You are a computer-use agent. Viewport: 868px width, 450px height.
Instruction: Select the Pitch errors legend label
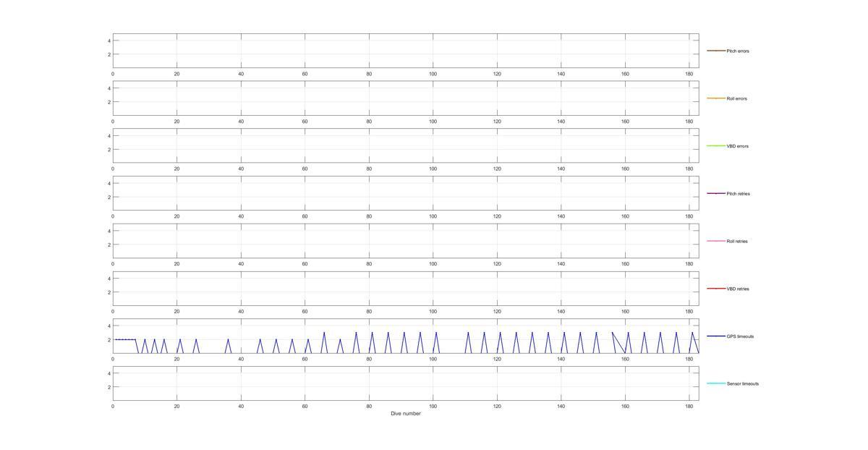[x=738, y=51]
